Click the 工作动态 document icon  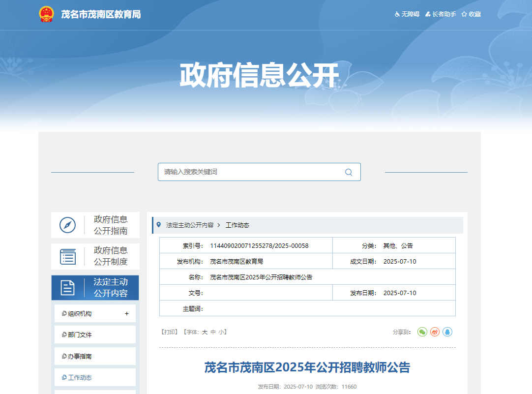click(64, 377)
